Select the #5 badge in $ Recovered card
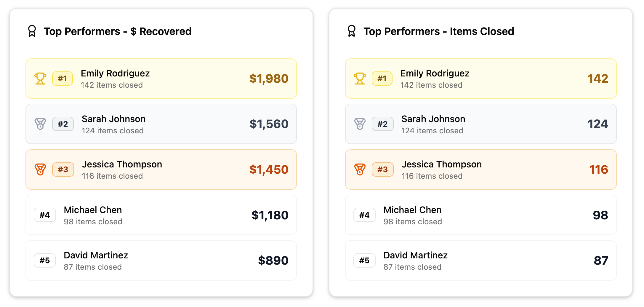Viewport: 644px width, 307px height. [x=45, y=260]
